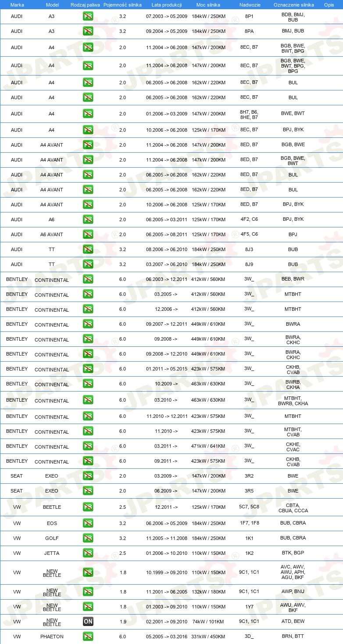
Task: Click petrol icon in New Beetle 132kW row
Action: [x=88, y=592]
